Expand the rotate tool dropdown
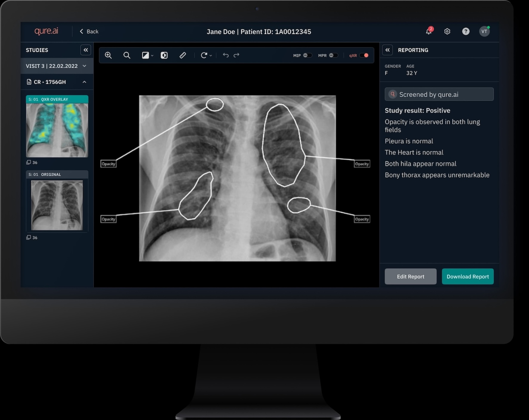Image resolution: width=529 pixels, height=420 pixels. click(x=211, y=56)
